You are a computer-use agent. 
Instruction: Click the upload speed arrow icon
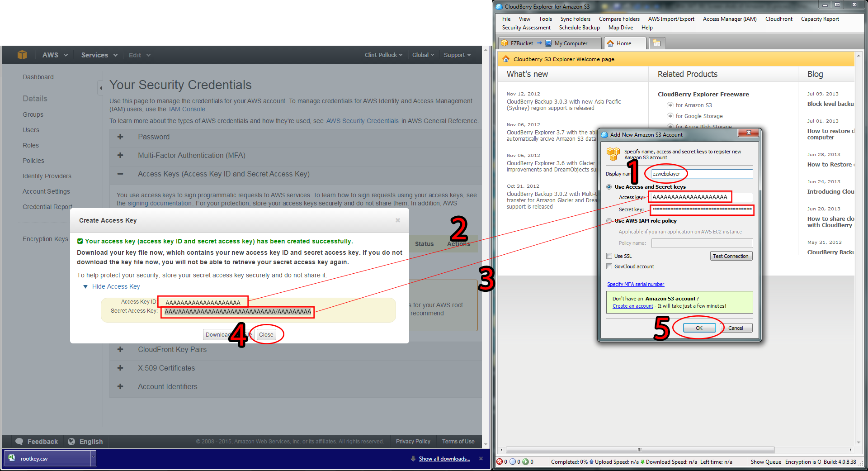[x=591, y=462]
